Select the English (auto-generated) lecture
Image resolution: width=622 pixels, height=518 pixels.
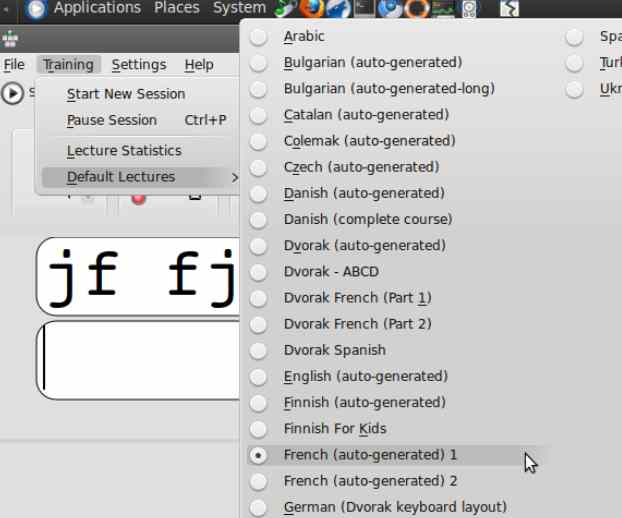[x=397, y=376]
